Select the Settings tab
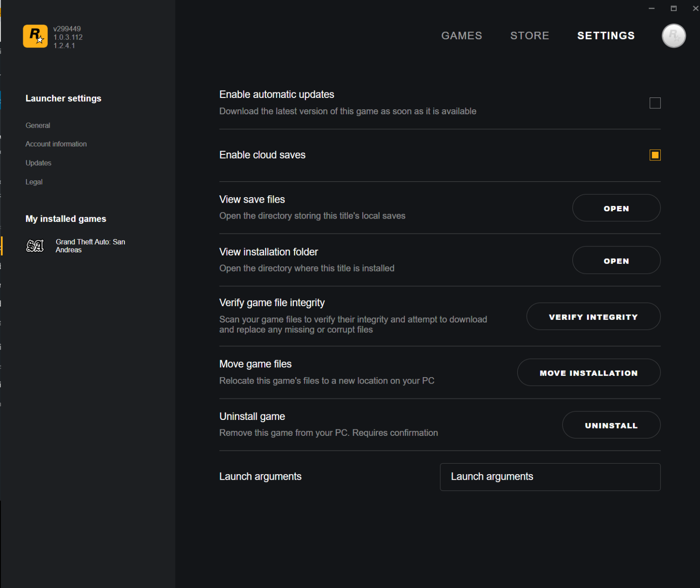The height and width of the screenshot is (588, 700). (x=605, y=36)
